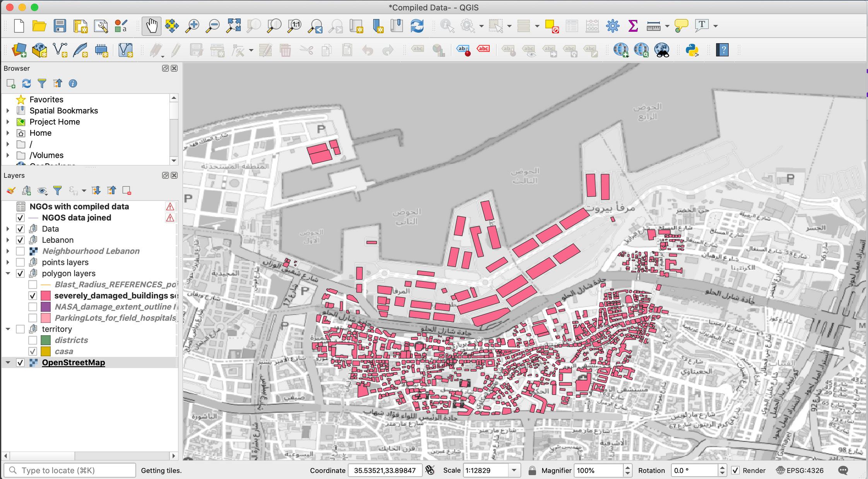Click the Open Data Source Manager icon
Viewport: 868px width, 479px height.
click(x=19, y=50)
